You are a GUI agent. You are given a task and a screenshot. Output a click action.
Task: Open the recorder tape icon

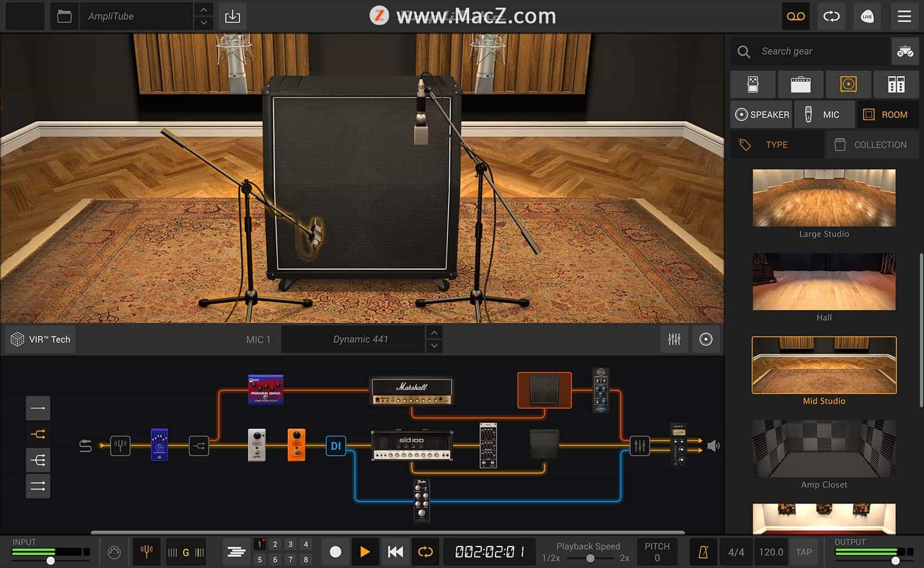pyautogui.click(x=796, y=17)
